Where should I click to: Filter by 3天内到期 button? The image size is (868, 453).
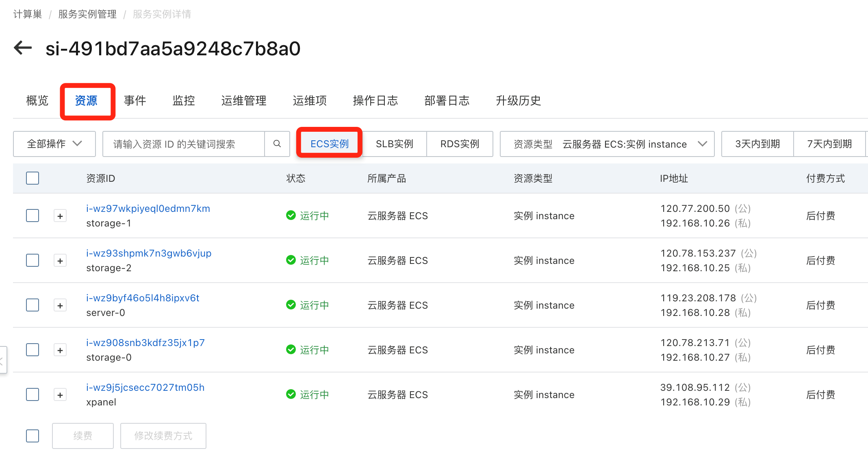click(x=757, y=144)
